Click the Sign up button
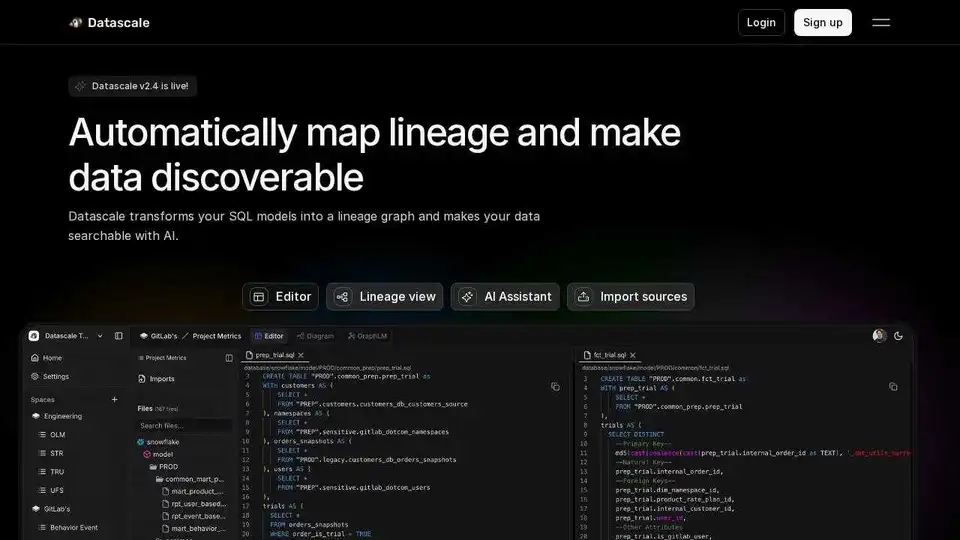This screenshot has width=960, height=540. click(822, 23)
